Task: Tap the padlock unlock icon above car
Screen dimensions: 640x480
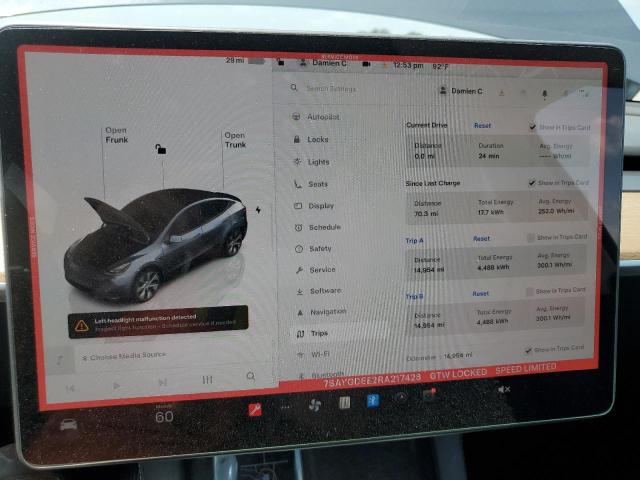Action: [160, 149]
